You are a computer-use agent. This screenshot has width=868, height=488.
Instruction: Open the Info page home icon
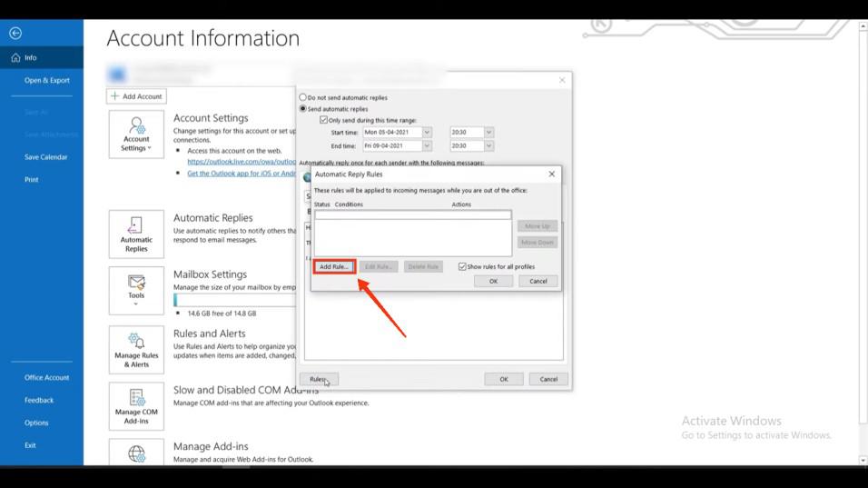click(x=15, y=57)
